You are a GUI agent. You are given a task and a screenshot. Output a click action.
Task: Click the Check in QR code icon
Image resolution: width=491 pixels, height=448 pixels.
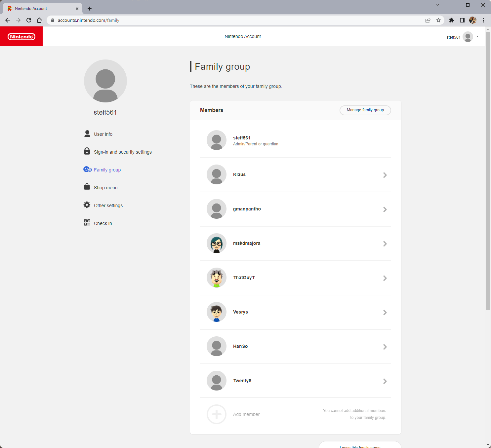tap(87, 223)
